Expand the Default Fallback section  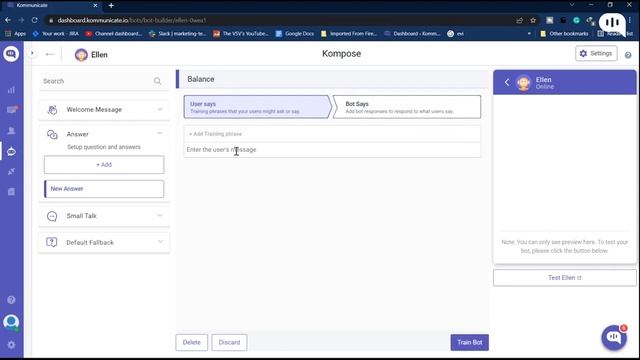[160, 242]
